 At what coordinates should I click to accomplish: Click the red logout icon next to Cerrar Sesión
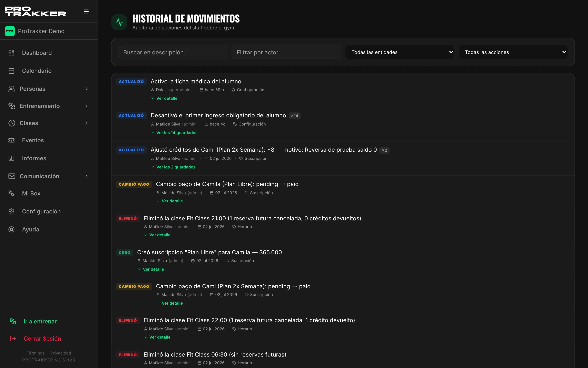13,339
